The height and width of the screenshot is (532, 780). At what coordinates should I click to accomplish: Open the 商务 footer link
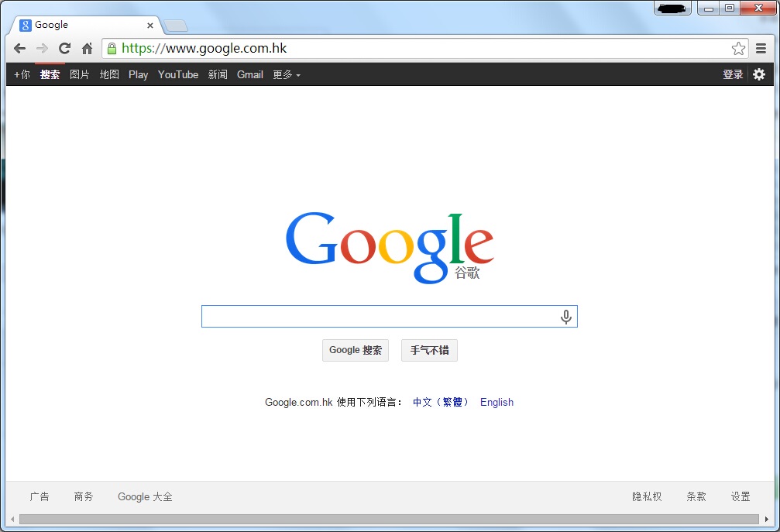(84, 496)
